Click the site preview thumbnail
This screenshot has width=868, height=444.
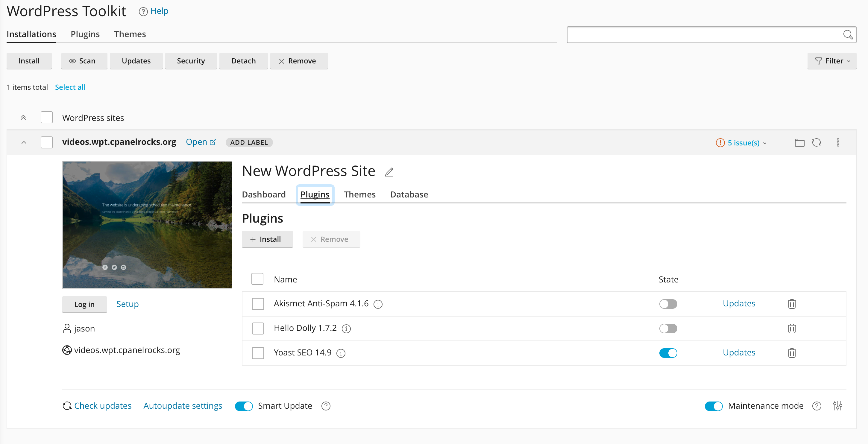click(147, 225)
